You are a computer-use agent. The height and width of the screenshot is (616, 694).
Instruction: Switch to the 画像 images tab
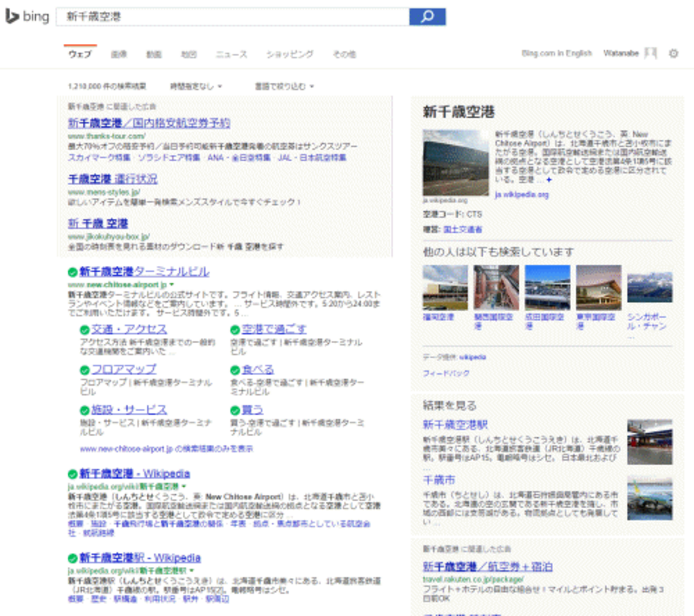click(x=119, y=54)
